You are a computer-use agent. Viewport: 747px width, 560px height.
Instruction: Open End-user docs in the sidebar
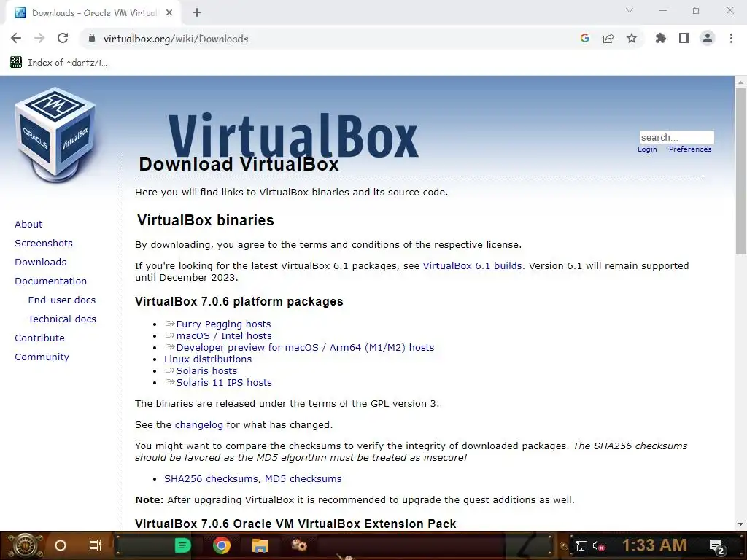coord(62,300)
